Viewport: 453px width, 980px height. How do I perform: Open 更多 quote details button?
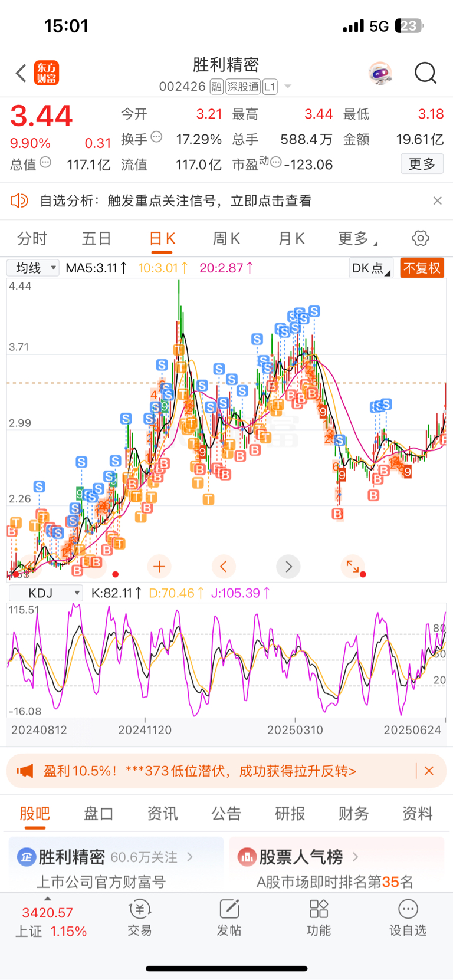tap(422, 164)
